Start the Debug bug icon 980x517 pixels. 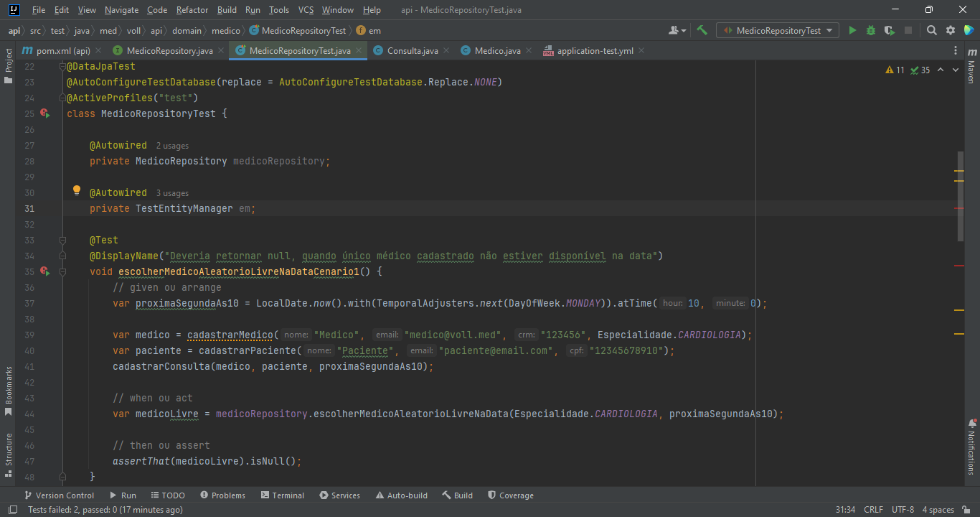(871, 30)
